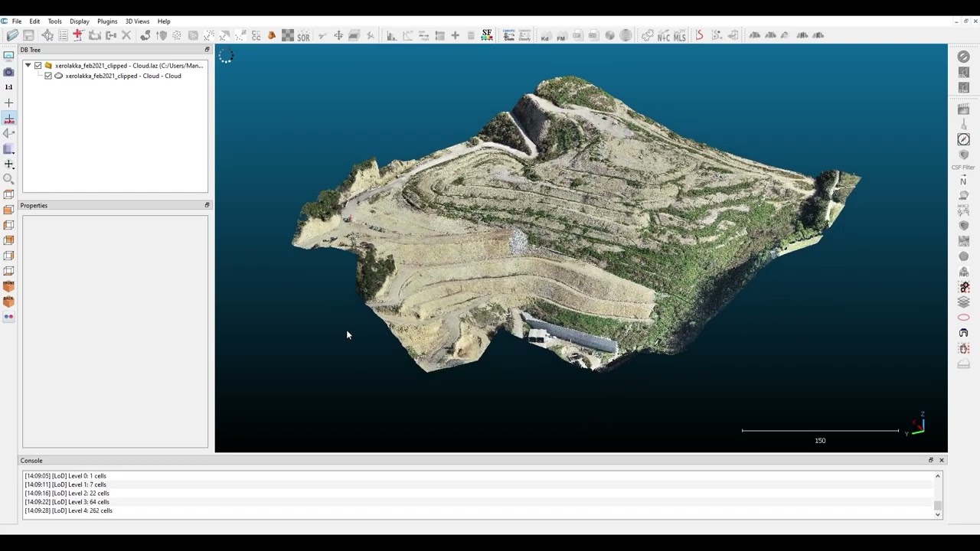Click the Kd plugin icon

[x=545, y=36]
